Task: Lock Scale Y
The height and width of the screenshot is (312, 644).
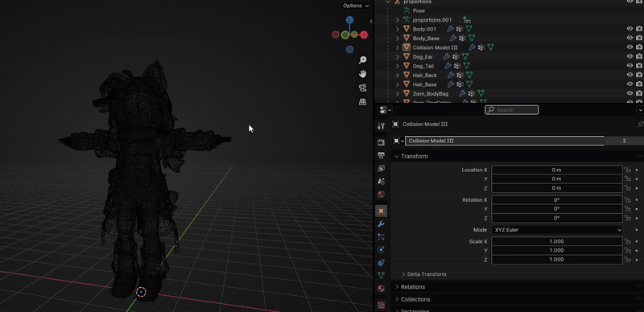Action: (x=627, y=250)
